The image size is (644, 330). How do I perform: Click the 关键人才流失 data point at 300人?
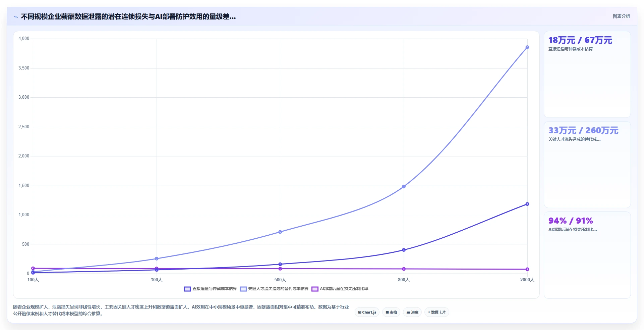click(x=157, y=259)
